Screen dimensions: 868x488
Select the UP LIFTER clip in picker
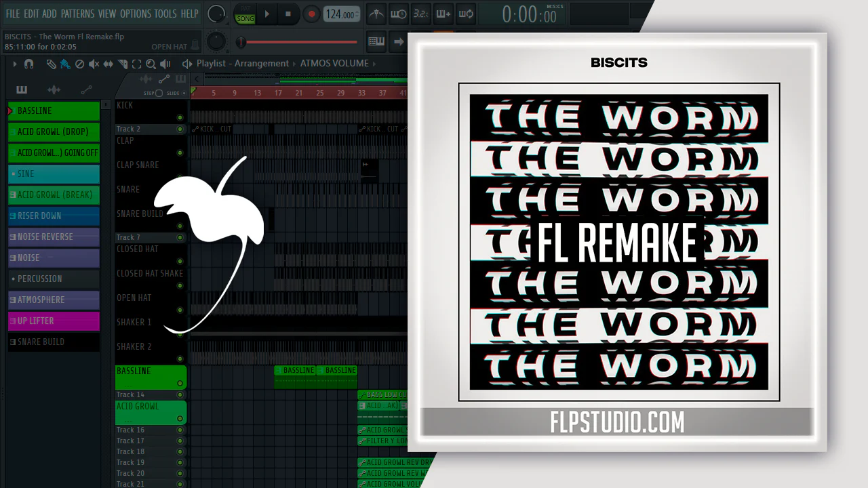click(54, 321)
